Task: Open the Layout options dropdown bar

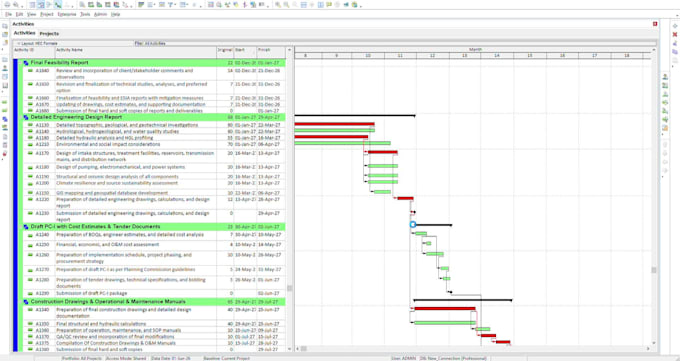Action: pyautogui.click(x=73, y=43)
